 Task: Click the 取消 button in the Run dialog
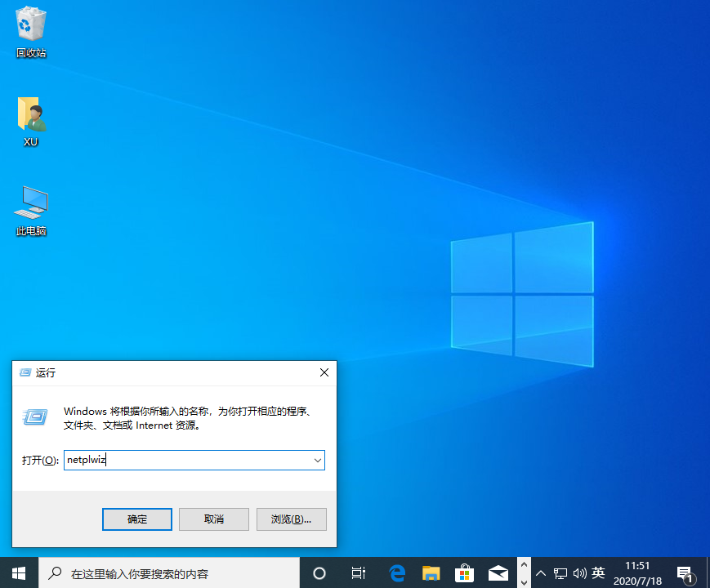pyautogui.click(x=213, y=519)
